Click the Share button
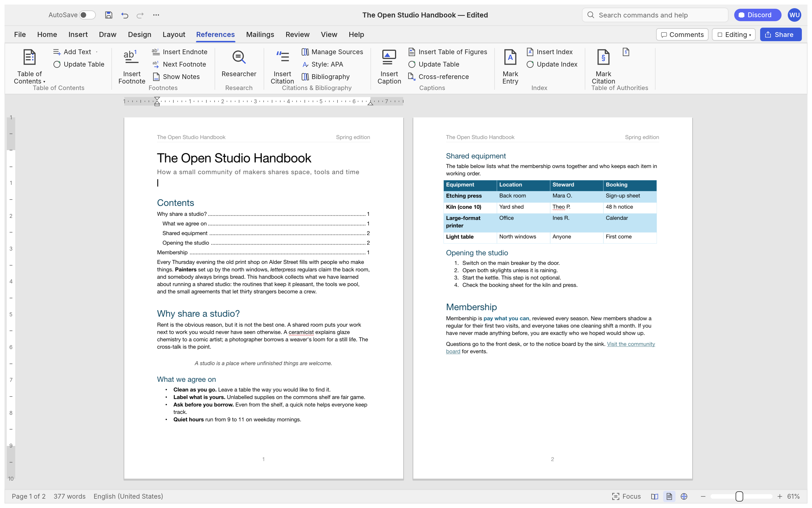Viewport: 812px width, 508px height. pyautogui.click(x=780, y=35)
